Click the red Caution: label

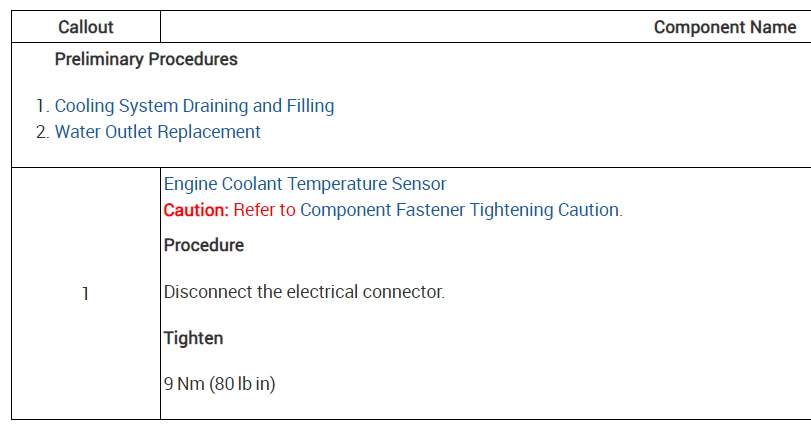click(x=196, y=210)
